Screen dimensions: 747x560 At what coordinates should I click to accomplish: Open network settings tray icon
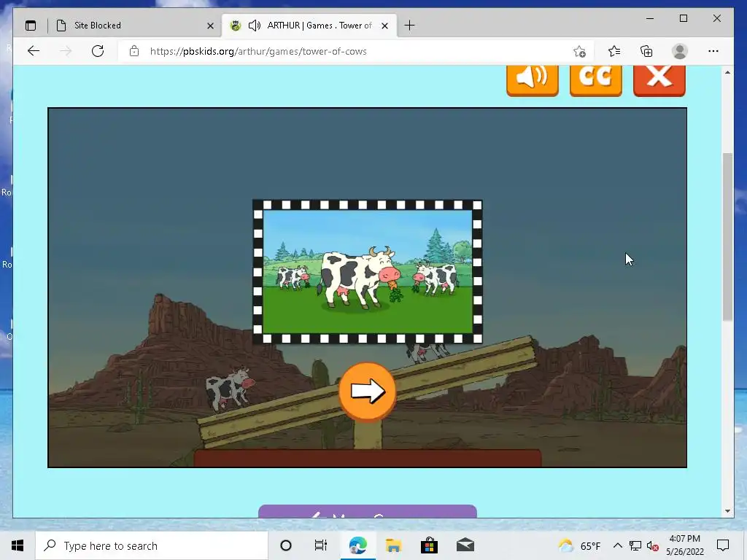(635, 545)
